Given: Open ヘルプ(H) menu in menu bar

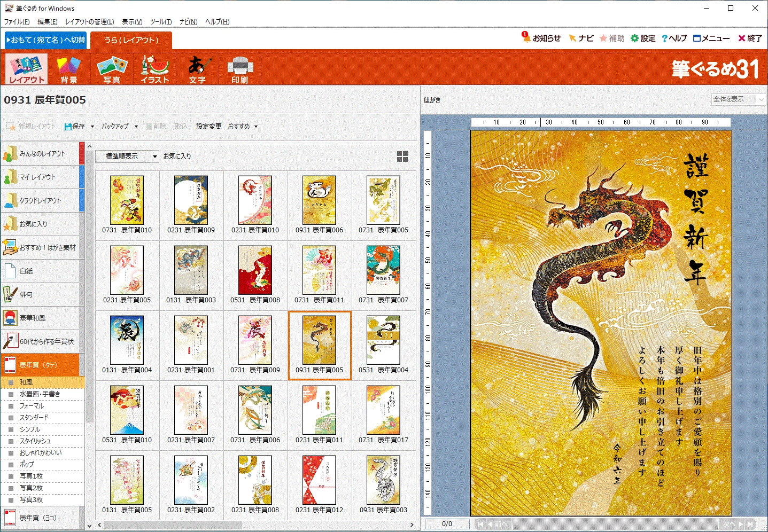Looking at the screenshot, I should coord(217,22).
